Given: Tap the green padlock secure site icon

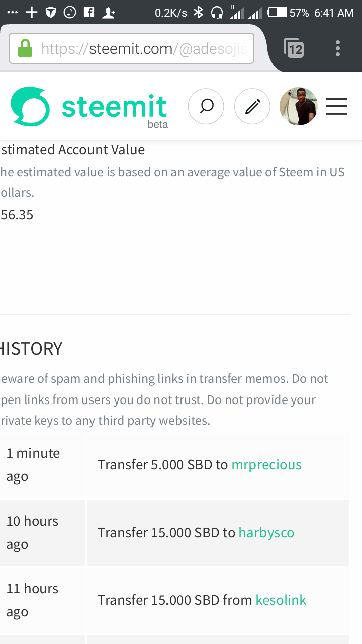Looking at the screenshot, I should pos(25,49).
